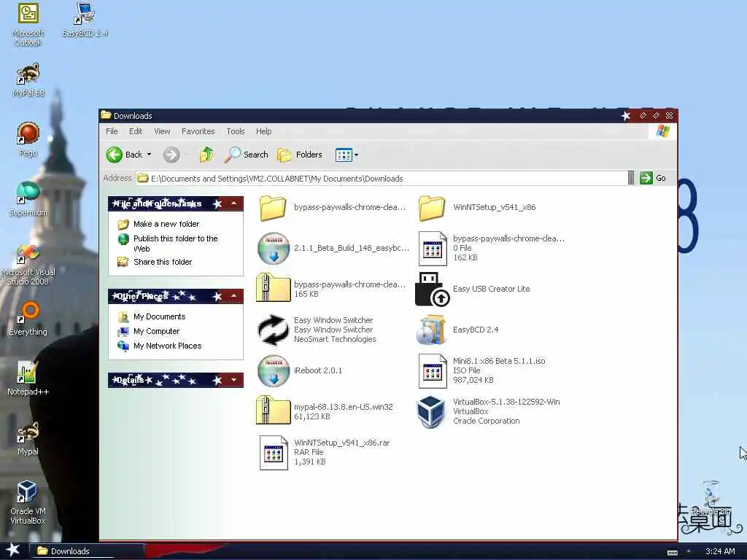Screen dimensions: 747x560
Task: Select bypass-paywalls 0 File 162 KB
Action: click(x=491, y=248)
